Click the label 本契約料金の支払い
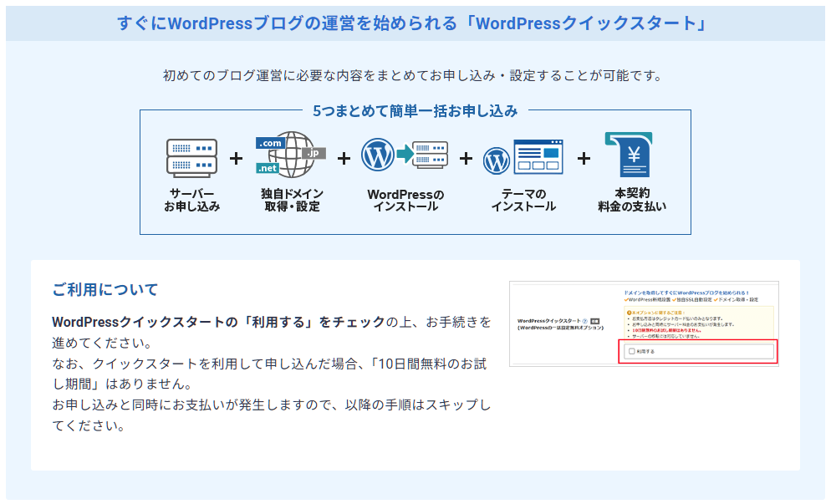 coord(632,200)
